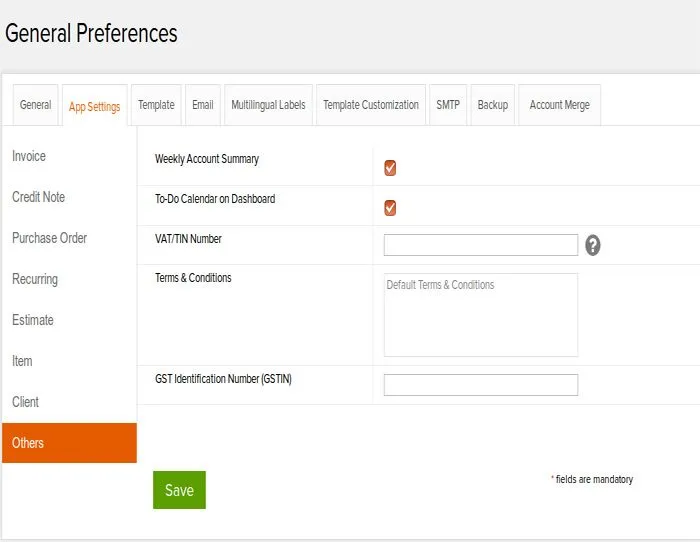The image size is (700, 542).
Task: Click the To-Do Calendar on Dashboard label
Action: point(215,199)
